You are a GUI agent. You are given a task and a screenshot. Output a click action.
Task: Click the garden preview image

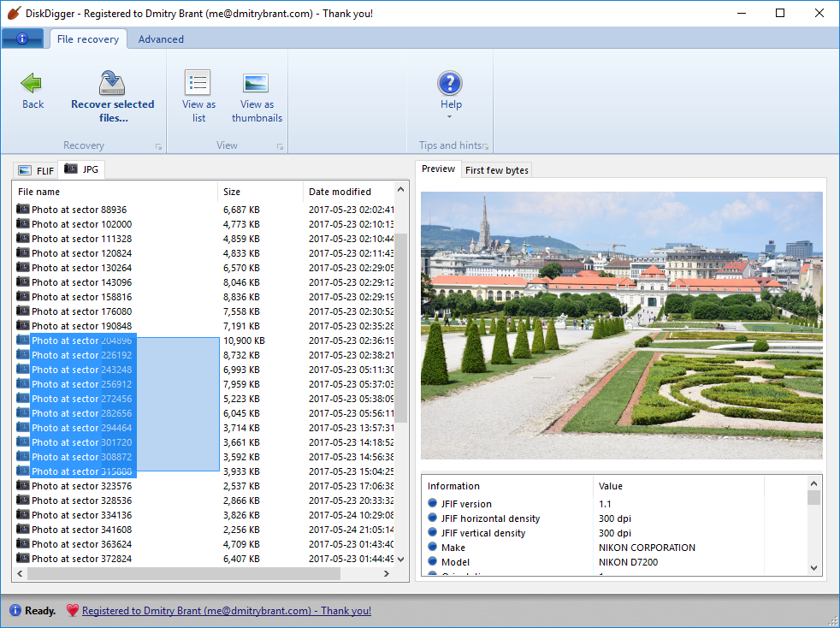pos(621,325)
